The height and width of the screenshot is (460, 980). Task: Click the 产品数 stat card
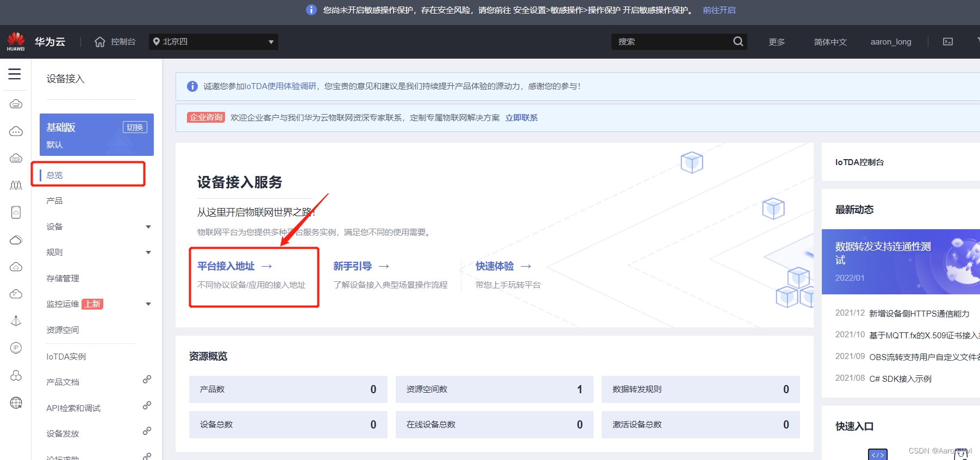point(288,389)
